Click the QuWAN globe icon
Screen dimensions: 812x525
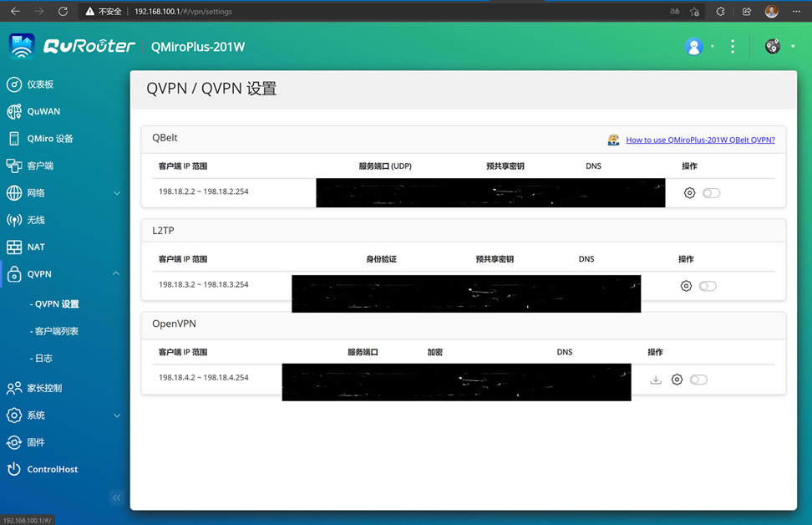pyautogui.click(x=14, y=111)
